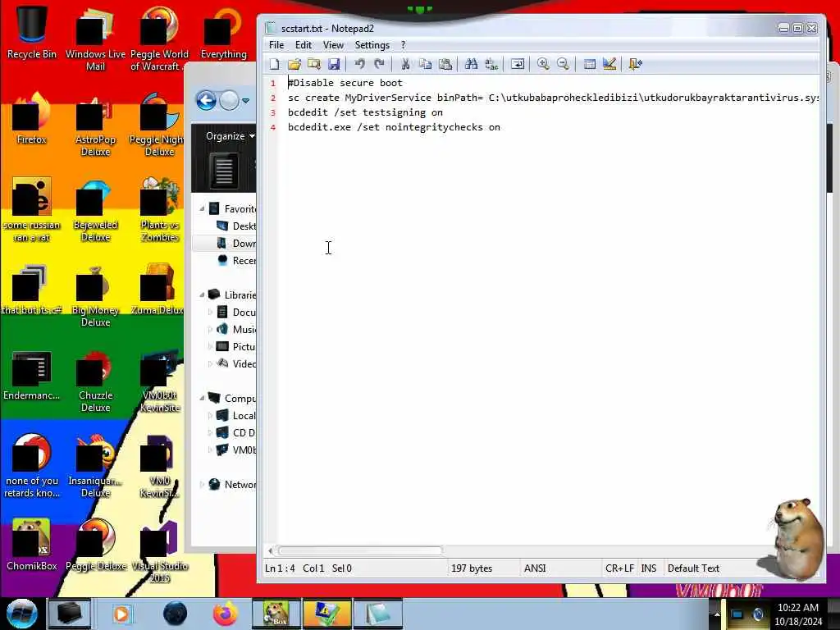
Task: Click the Exit door icon in toolbar
Action: [636, 64]
